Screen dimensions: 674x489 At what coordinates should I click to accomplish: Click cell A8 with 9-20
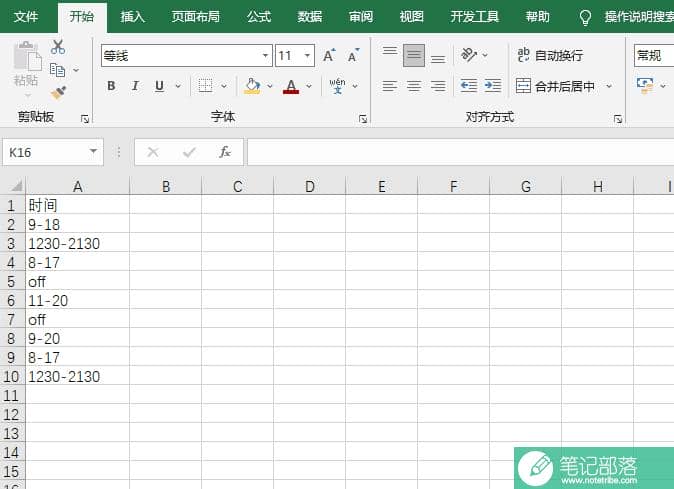78,339
